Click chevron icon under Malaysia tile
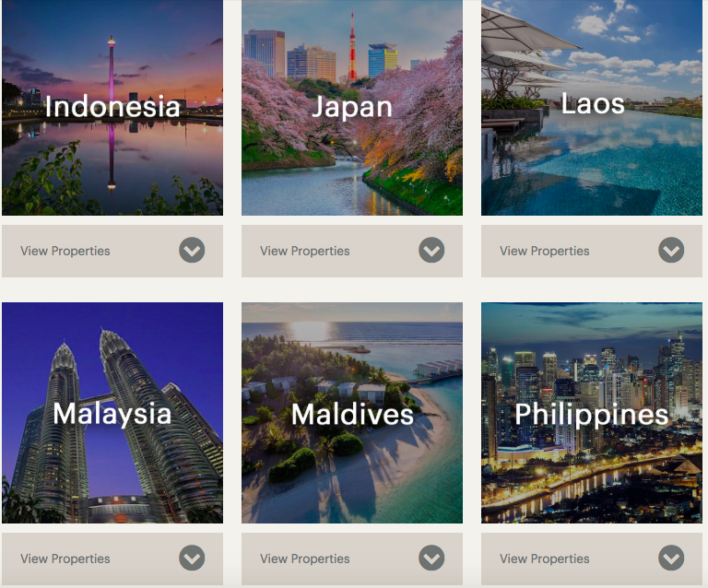This screenshot has height=588, width=708. (192, 558)
